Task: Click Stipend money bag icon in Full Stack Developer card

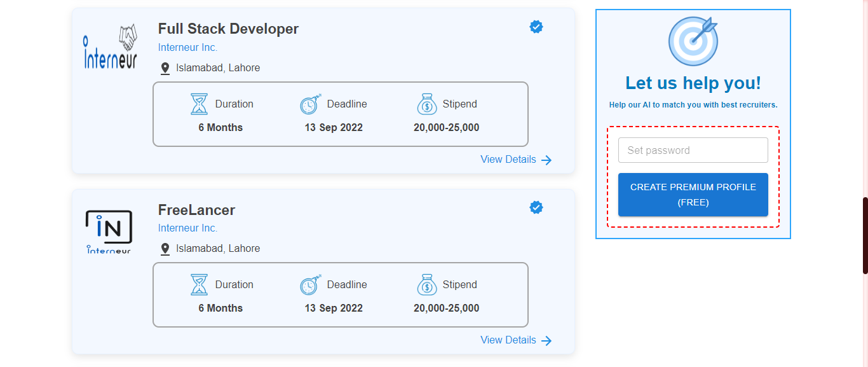Action: coord(427,104)
